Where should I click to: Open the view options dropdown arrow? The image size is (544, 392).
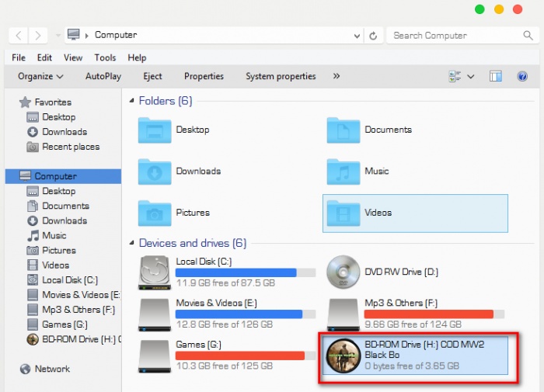coord(470,77)
